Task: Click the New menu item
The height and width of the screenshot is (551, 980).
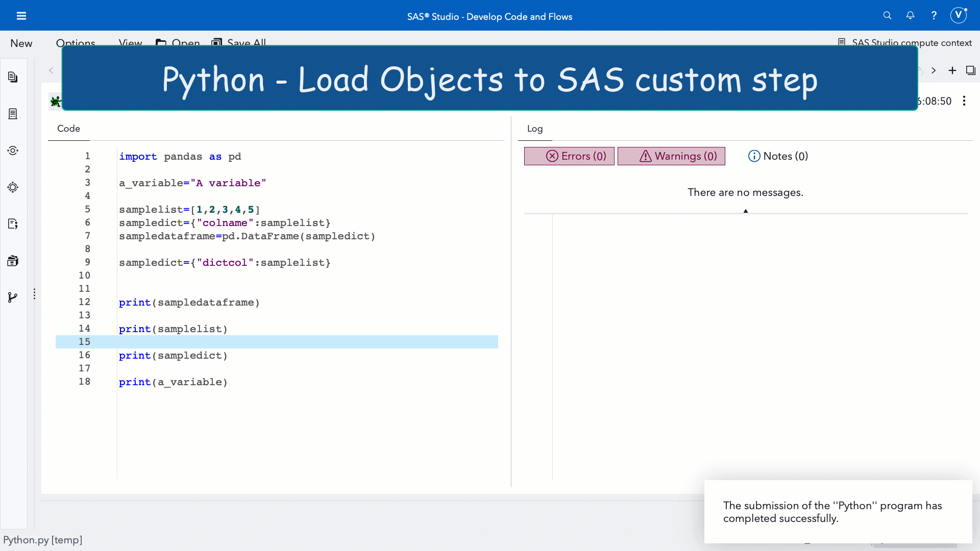Action: point(21,43)
